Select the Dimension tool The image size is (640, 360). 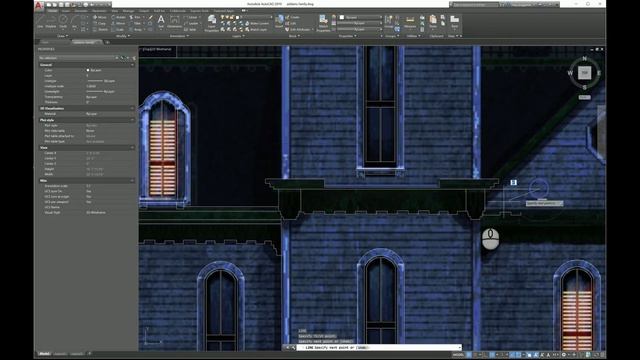(174, 21)
